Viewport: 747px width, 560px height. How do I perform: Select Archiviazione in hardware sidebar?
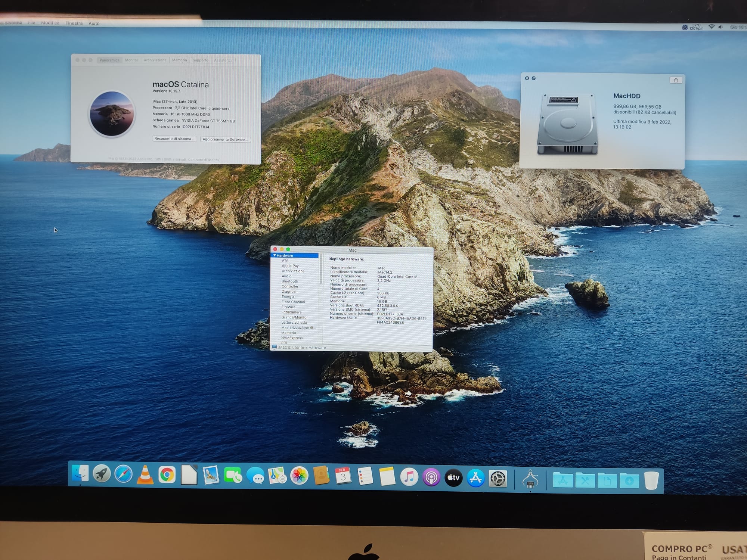(x=293, y=271)
